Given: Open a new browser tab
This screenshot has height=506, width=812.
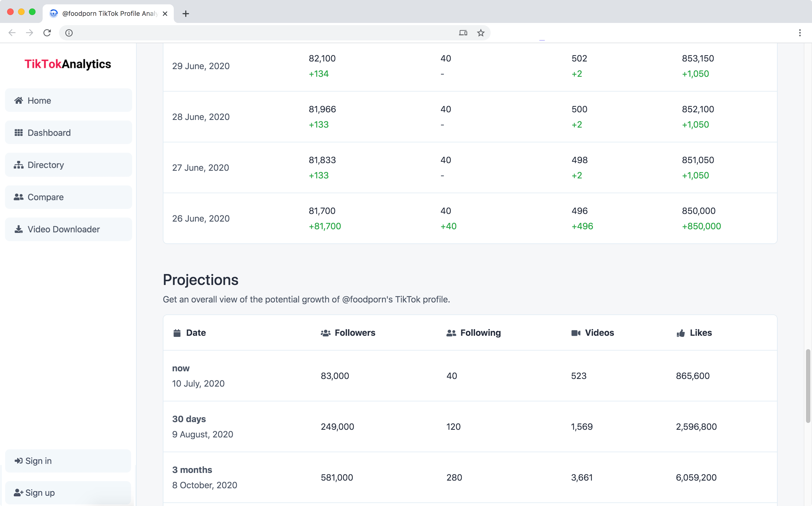Looking at the screenshot, I should click(186, 14).
